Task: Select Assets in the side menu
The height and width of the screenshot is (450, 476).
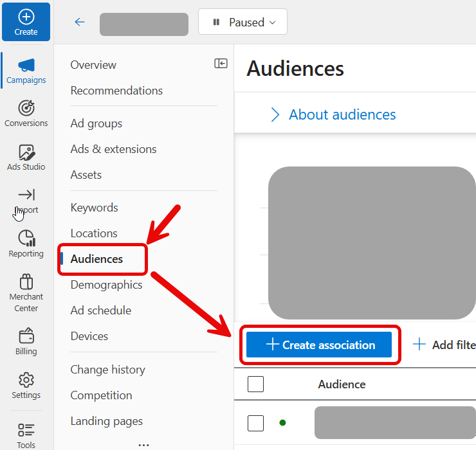Action: (86, 175)
